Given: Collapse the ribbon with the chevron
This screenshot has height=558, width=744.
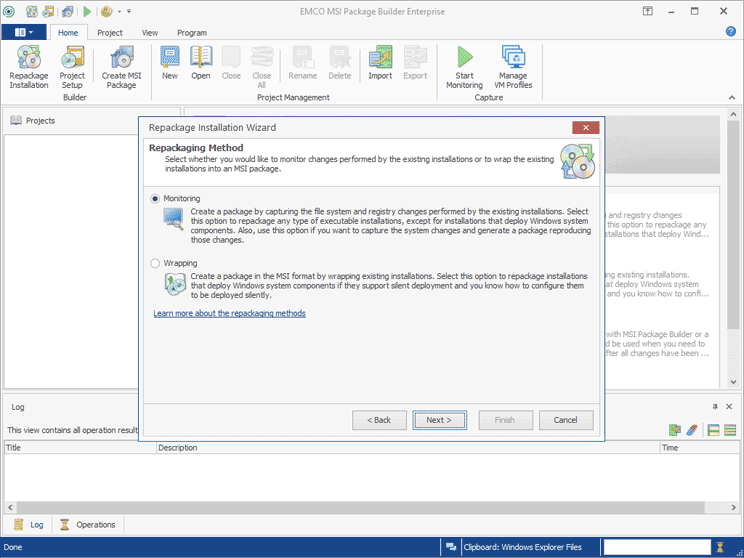Looking at the screenshot, I should pyautogui.click(x=732, y=97).
